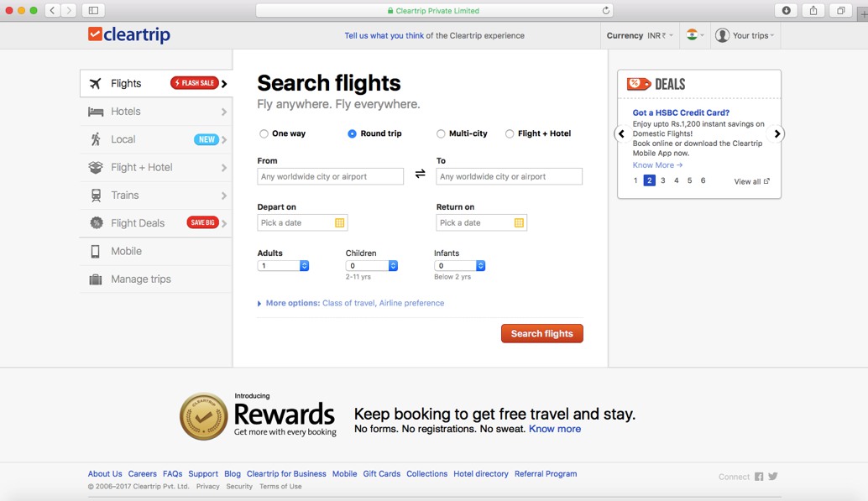Open the Return on calendar icon
This screenshot has height=501, width=868.
point(519,222)
